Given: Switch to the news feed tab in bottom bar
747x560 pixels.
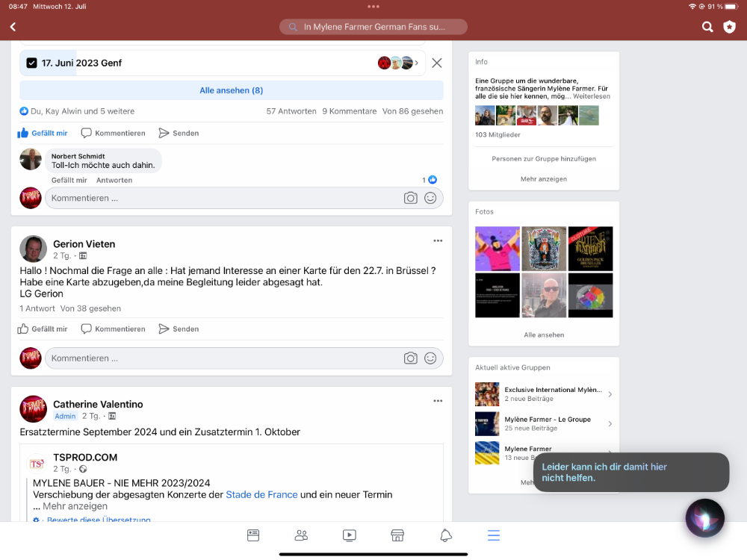Looking at the screenshot, I should point(253,535).
